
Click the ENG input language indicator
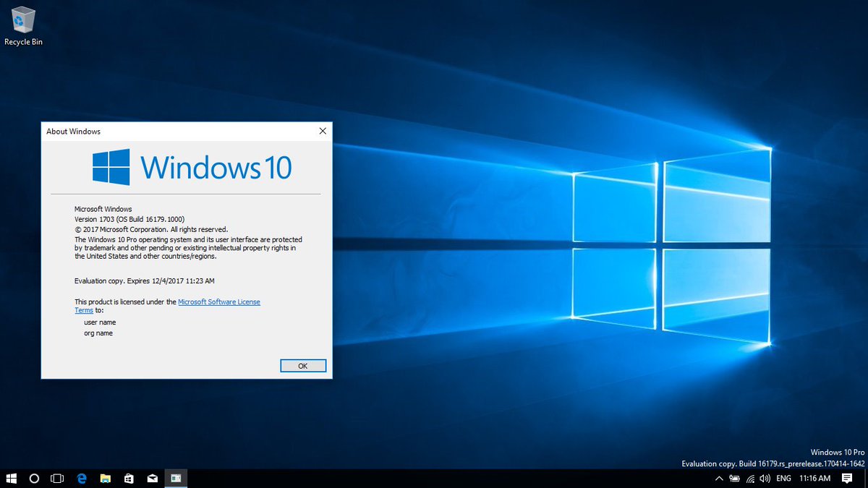coord(783,479)
